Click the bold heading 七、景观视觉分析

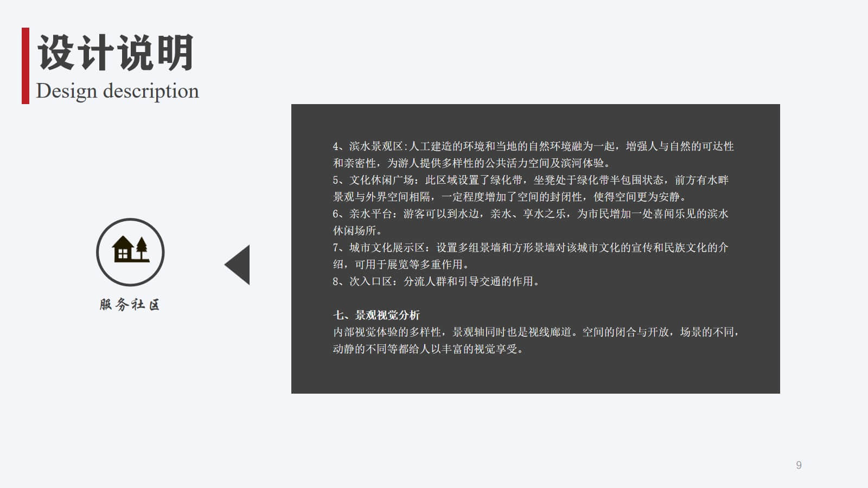click(376, 315)
